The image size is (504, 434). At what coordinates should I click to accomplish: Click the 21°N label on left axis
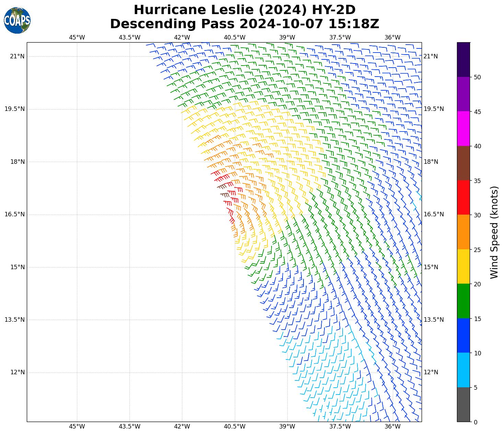click(17, 56)
